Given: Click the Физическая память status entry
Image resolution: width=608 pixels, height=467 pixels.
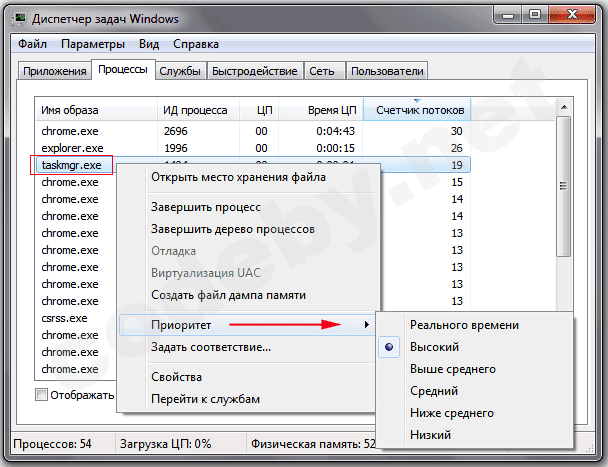Looking at the screenshot, I should point(313,443).
